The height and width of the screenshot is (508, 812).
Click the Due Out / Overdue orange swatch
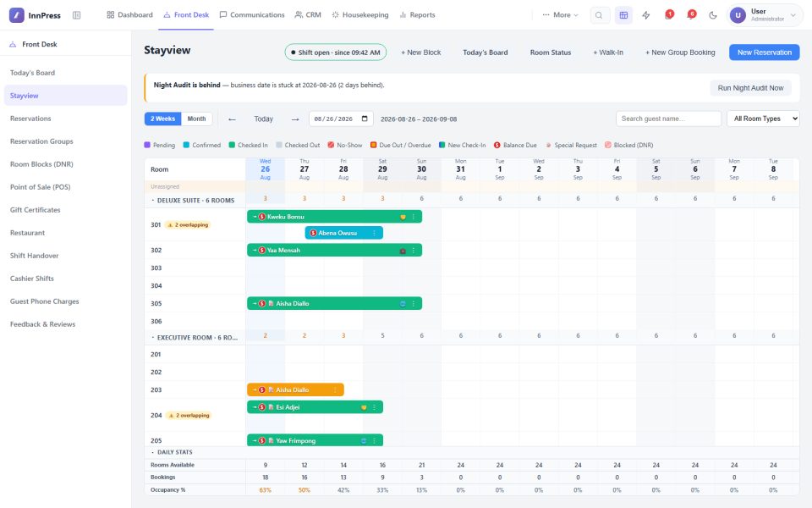[x=373, y=145]
